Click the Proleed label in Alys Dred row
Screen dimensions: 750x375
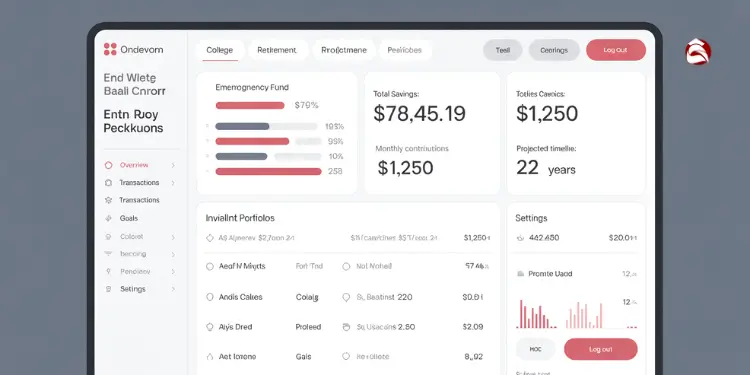309,327
